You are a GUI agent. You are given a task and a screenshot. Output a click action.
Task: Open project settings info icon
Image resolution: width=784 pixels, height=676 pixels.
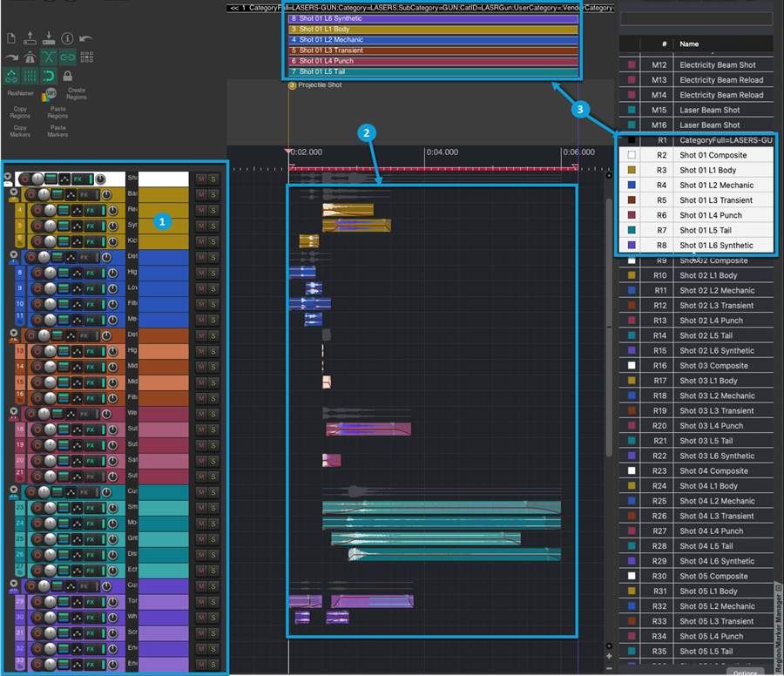point(67,38)
